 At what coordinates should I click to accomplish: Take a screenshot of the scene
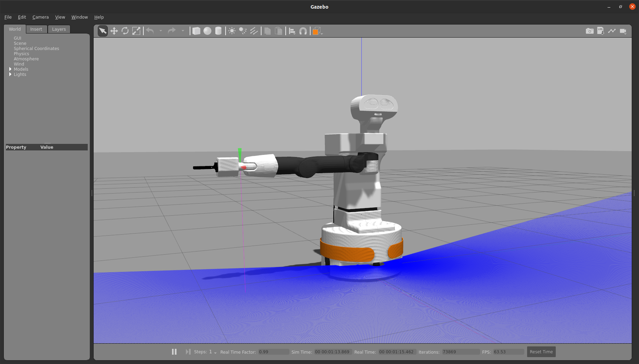coord(589,31)
